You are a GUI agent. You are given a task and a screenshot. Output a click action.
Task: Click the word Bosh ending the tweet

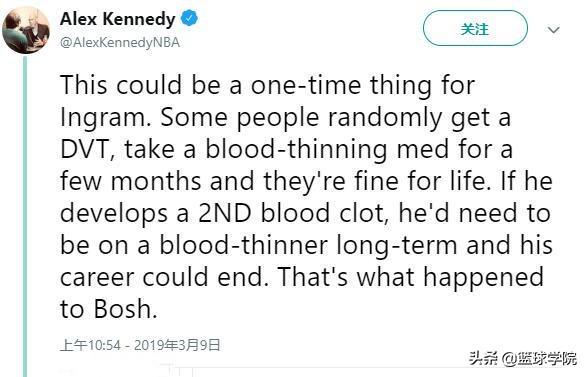125,309
